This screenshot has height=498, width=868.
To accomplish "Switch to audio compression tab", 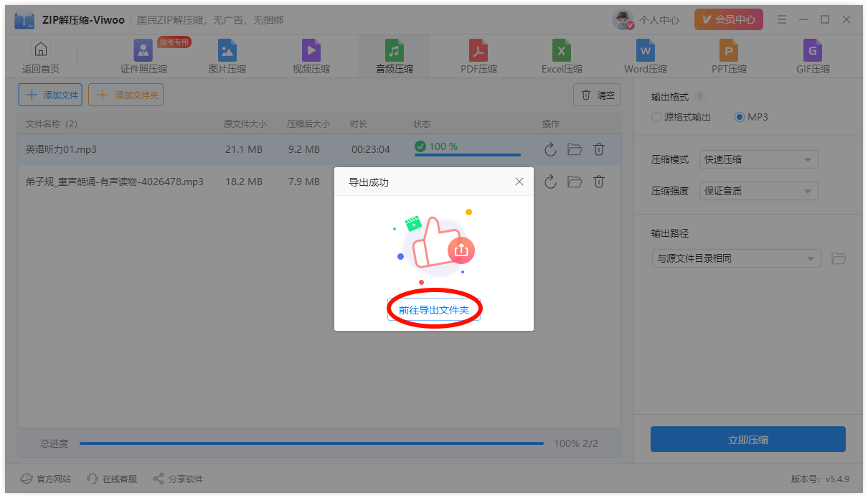I will tap(395, 57).
